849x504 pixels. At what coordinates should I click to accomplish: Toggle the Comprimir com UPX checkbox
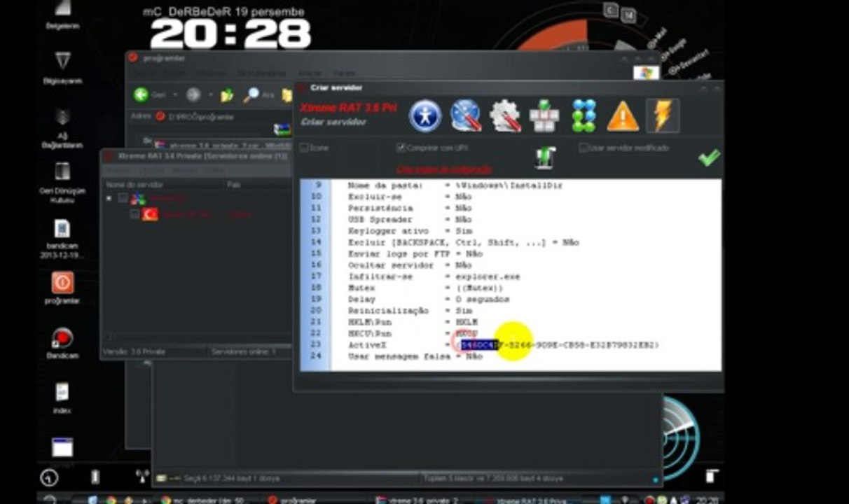[401, 148]
